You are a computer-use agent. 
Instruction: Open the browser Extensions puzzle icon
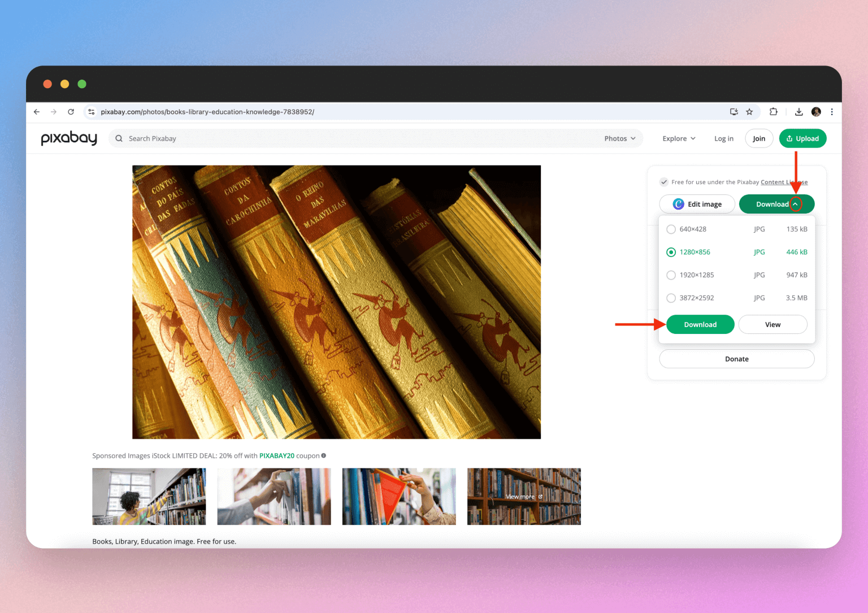coord(774,112)
